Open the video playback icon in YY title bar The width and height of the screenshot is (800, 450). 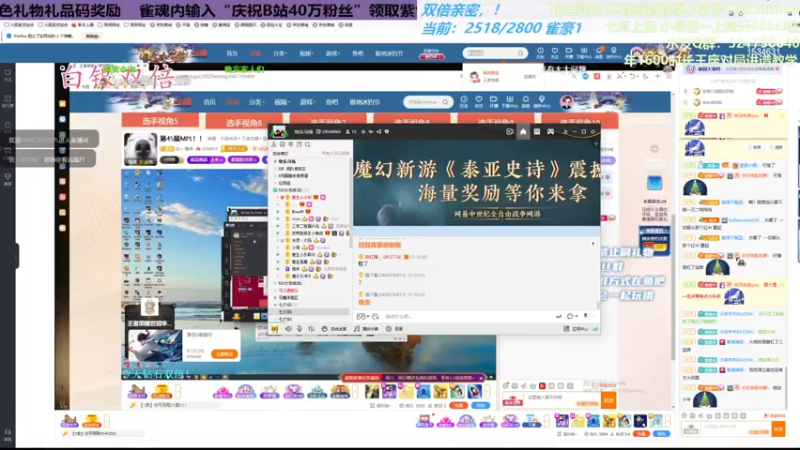tap(509, 132)
